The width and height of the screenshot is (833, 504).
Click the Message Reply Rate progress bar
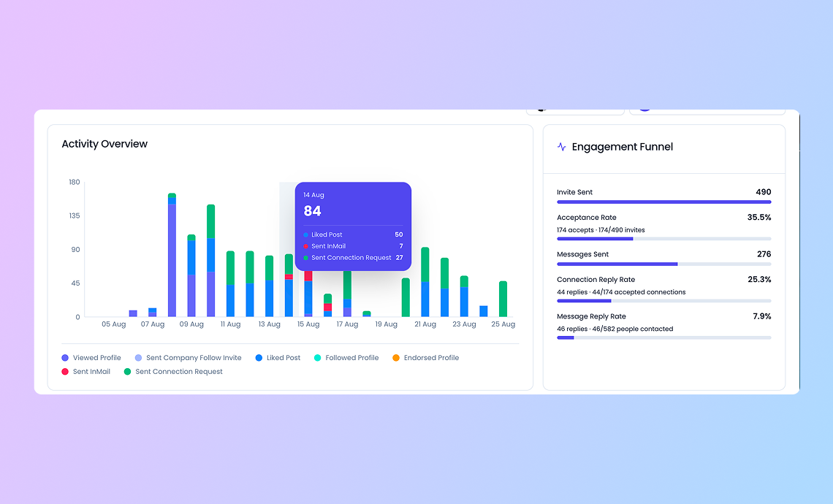click(x=664, y=337)
